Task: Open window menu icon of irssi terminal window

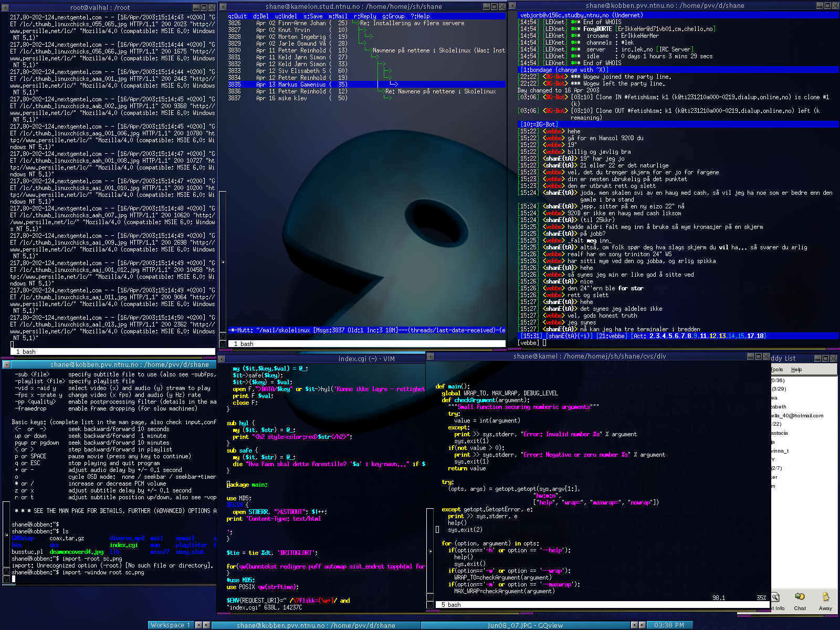Action: [x=512, y=6]
